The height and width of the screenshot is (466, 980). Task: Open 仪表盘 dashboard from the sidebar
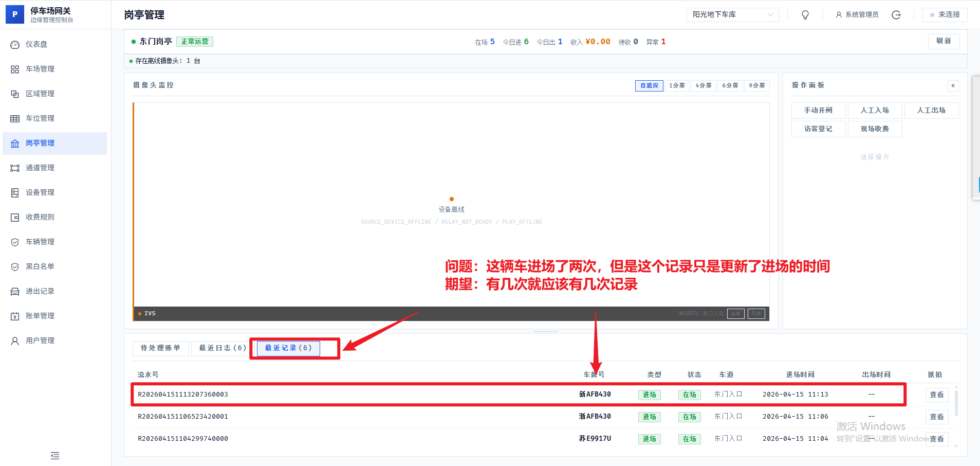coord(36,44)
